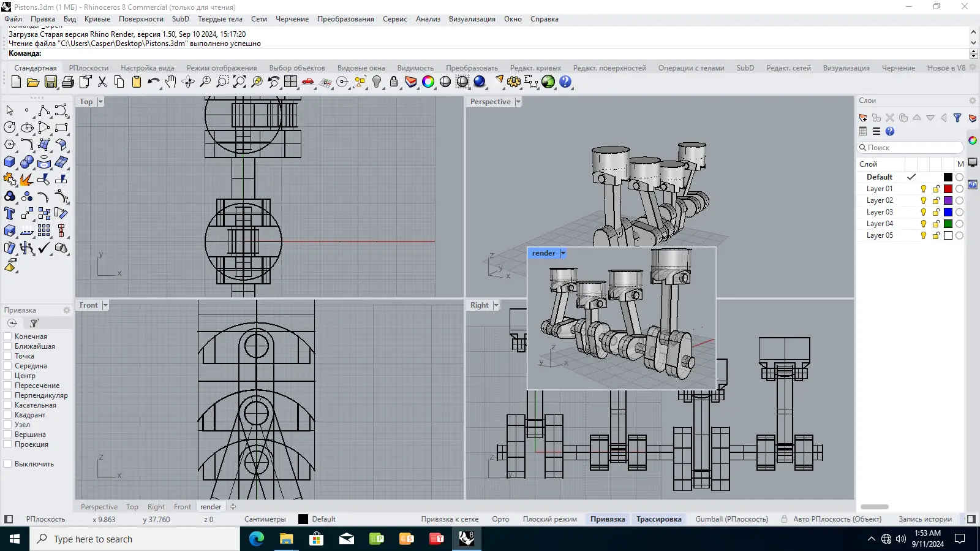Activate the Pan view hand icon
Image resolution: width=980 pixels, height=551 pixels.
pos(171,82)
